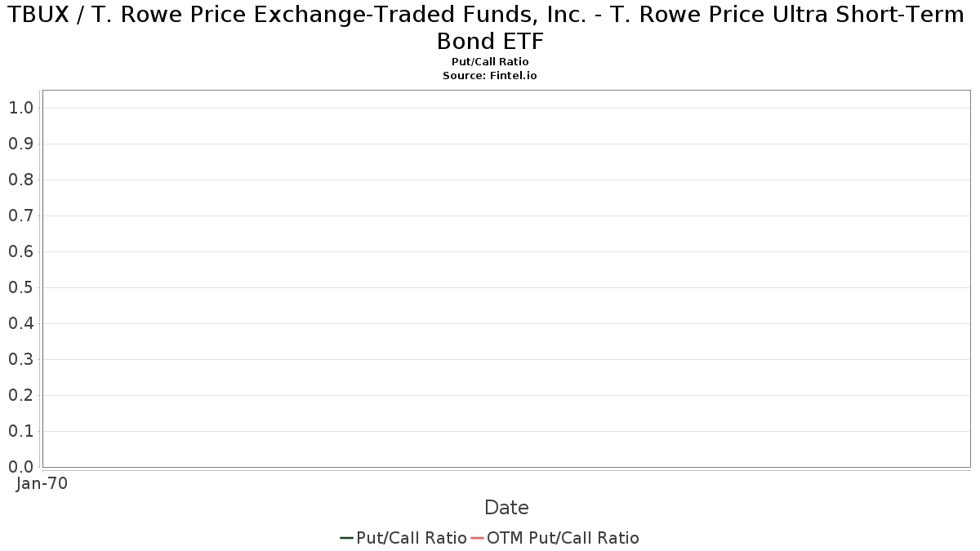This screenshot has height=551, width=980.
Task: Click the 1.0 y-axis tick label
Action: (20, 108)
